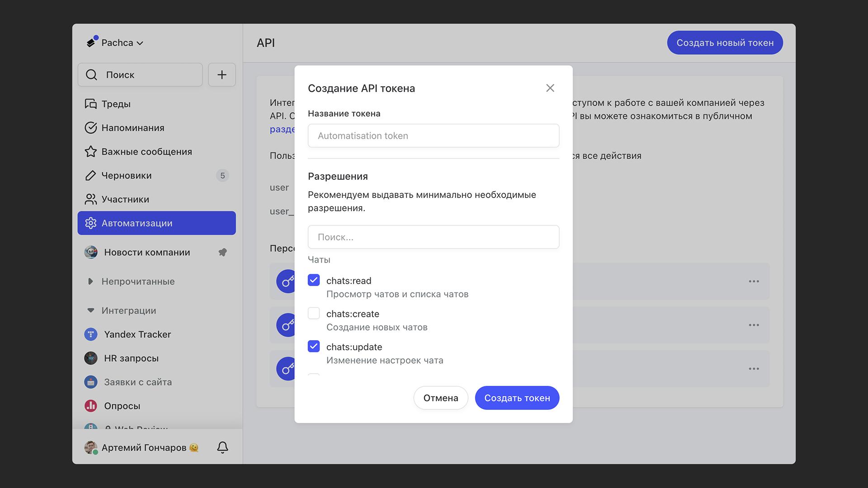The width and height of the screenshot is (868, 488).
Task: Click the pin icon on Новости компании
Action: [x=222, y=252]
